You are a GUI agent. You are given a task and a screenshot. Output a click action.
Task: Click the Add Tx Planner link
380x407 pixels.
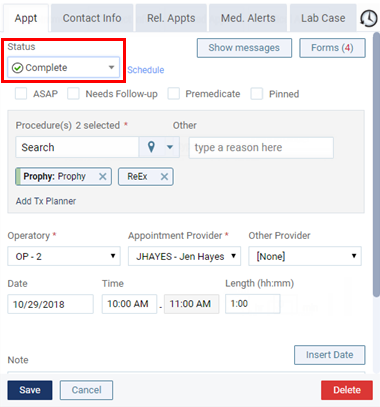pyautogui.click(x=46, y=201)
